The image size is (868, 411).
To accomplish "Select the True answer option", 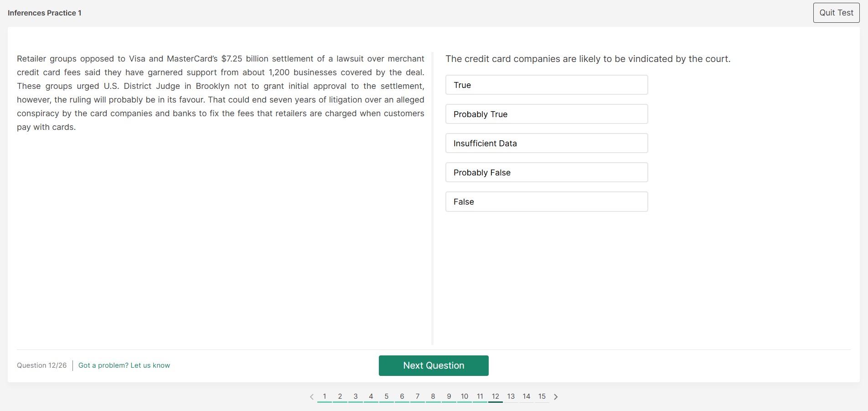I will point(547,85).
